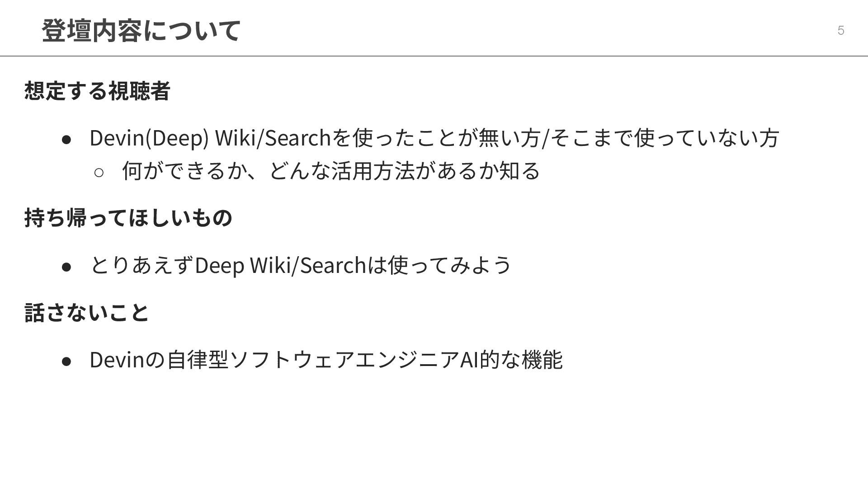Click the slide number 5
Image resolution: width=868 pixels, height=488 pixels.
coord(840,30)
